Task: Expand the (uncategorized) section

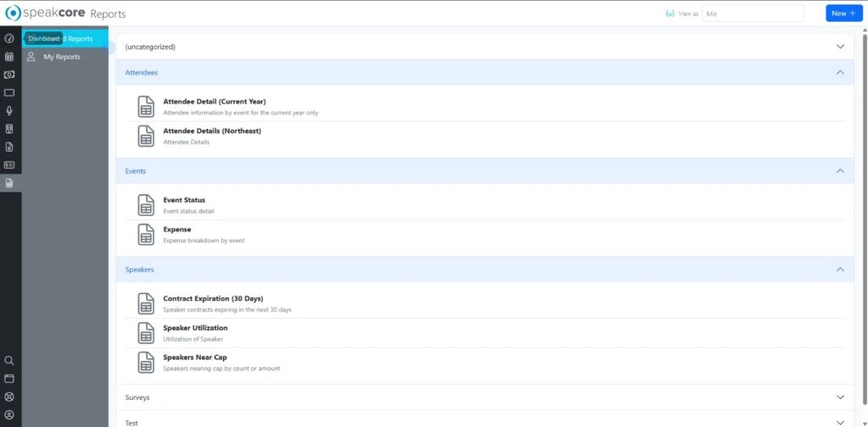Action: coord(840,47)
